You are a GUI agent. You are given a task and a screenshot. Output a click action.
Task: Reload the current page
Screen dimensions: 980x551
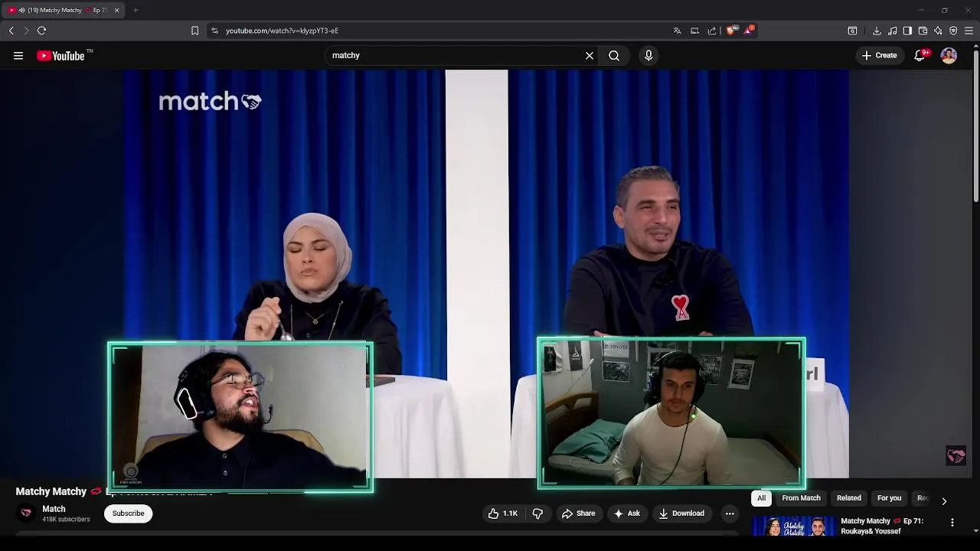41,31
